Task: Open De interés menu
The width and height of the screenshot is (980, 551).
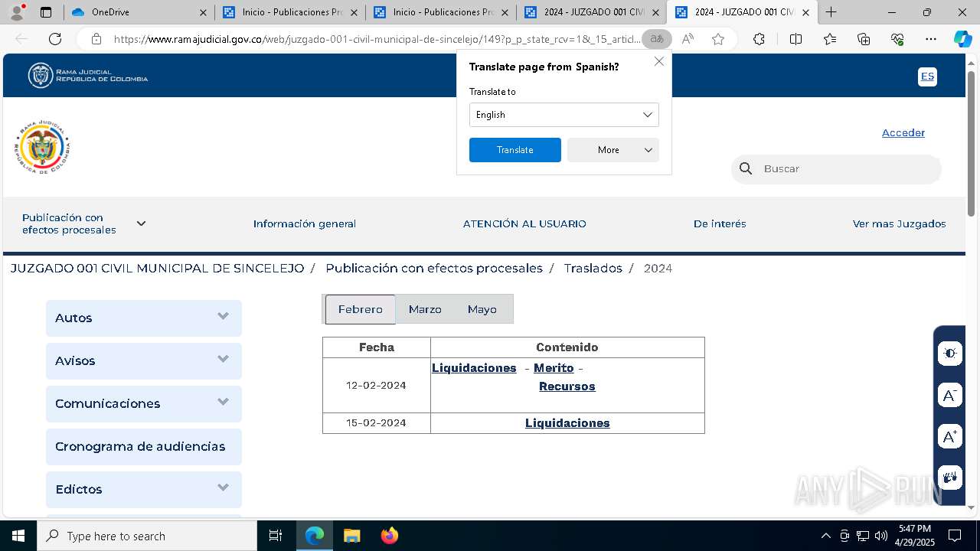Action: pyautogui.click(x=720, y=223)
